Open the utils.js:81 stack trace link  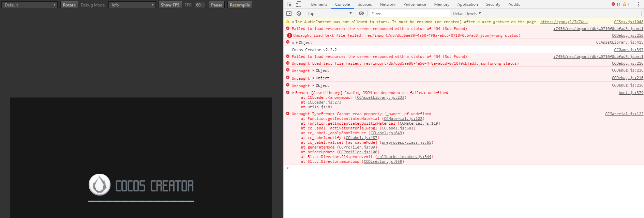click(x=320, y=107)
